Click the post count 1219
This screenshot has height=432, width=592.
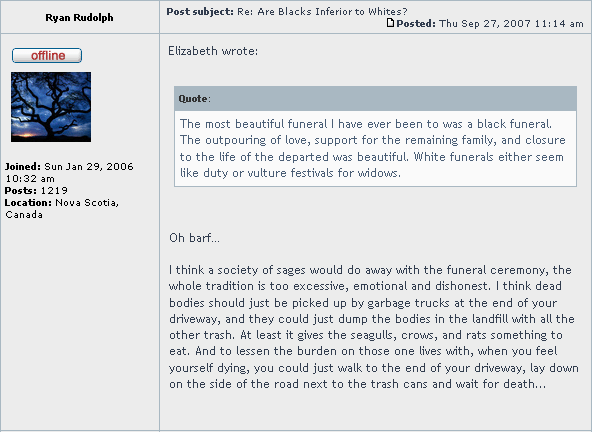click(x=54, y=190)
